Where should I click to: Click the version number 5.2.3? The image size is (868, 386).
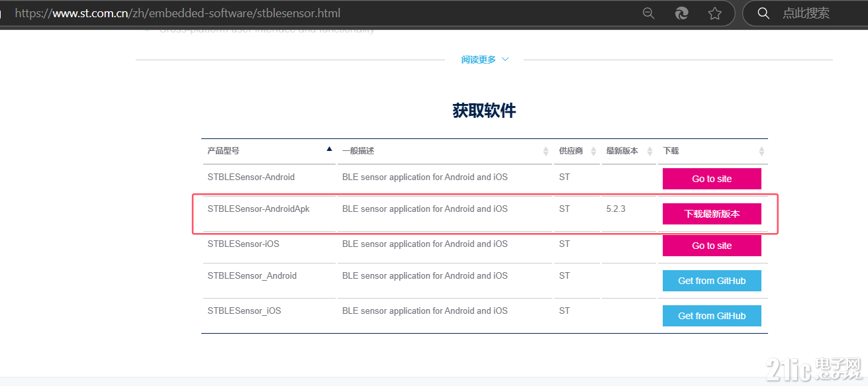616,209
